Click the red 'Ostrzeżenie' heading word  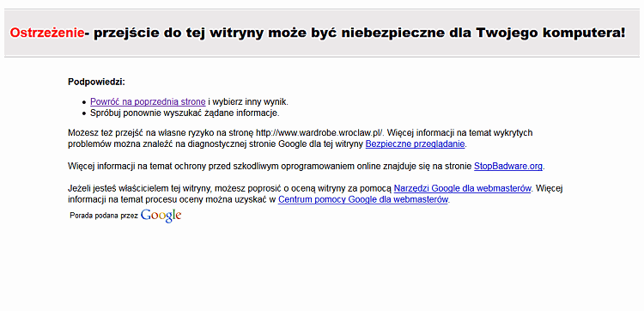47,33
